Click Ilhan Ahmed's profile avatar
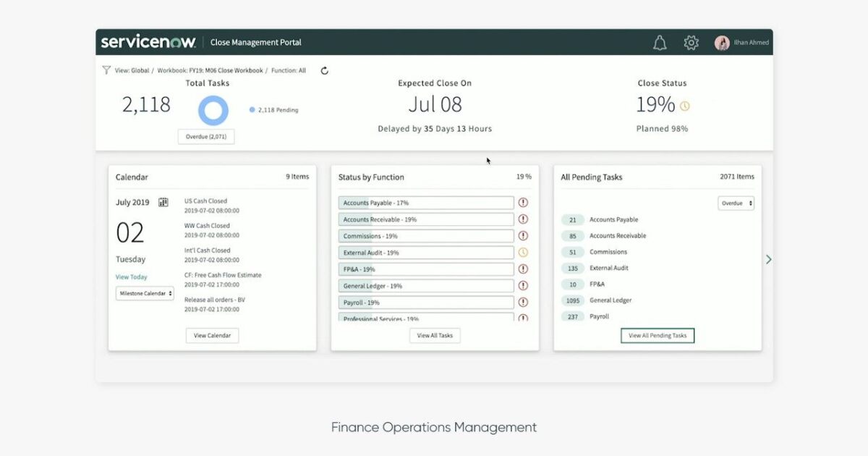 pos(723,43)
